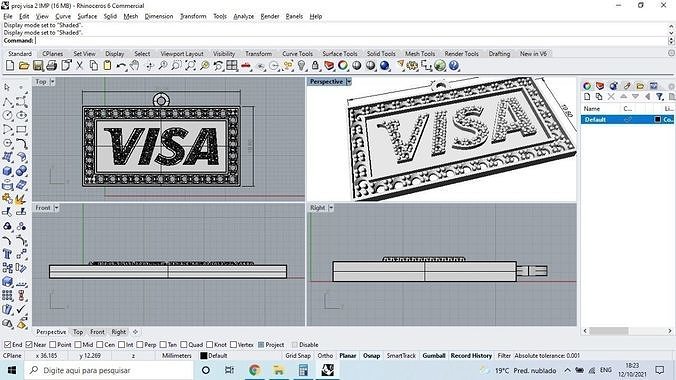Select the Front viewport tab at bottom

coord(97,332)
